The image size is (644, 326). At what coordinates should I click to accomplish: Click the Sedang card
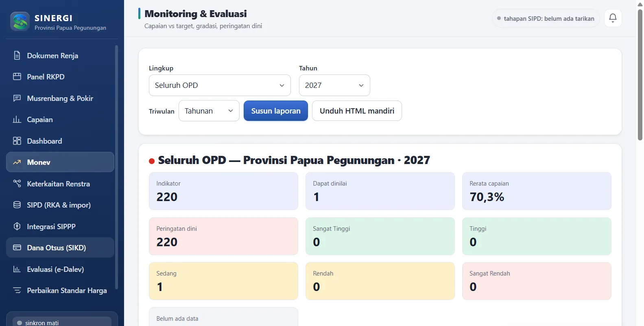[223, 281]
